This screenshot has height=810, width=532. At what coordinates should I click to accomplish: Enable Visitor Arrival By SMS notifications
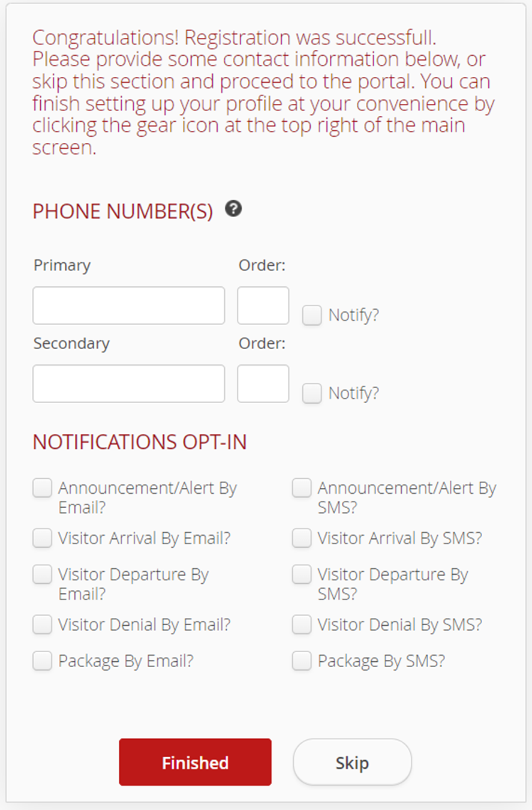pyautogui.click(x=302, y=538)
